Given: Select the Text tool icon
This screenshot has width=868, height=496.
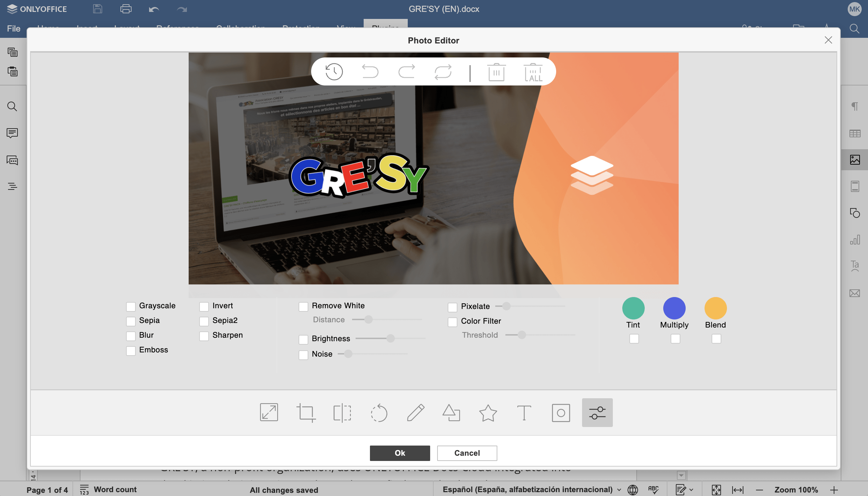Looking at the screenshot, I should pyautogui.click(x=524, y=413).
